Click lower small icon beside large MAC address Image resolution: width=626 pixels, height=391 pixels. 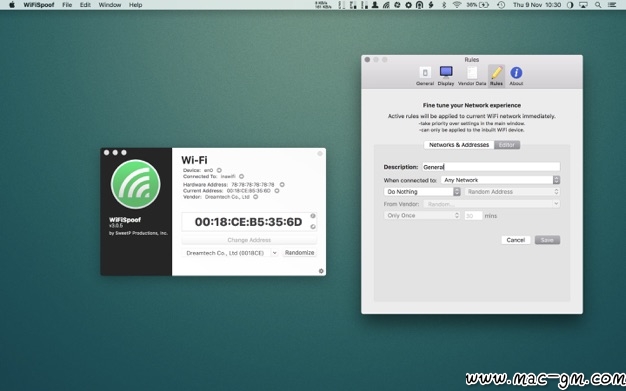(x=313, y=226)
